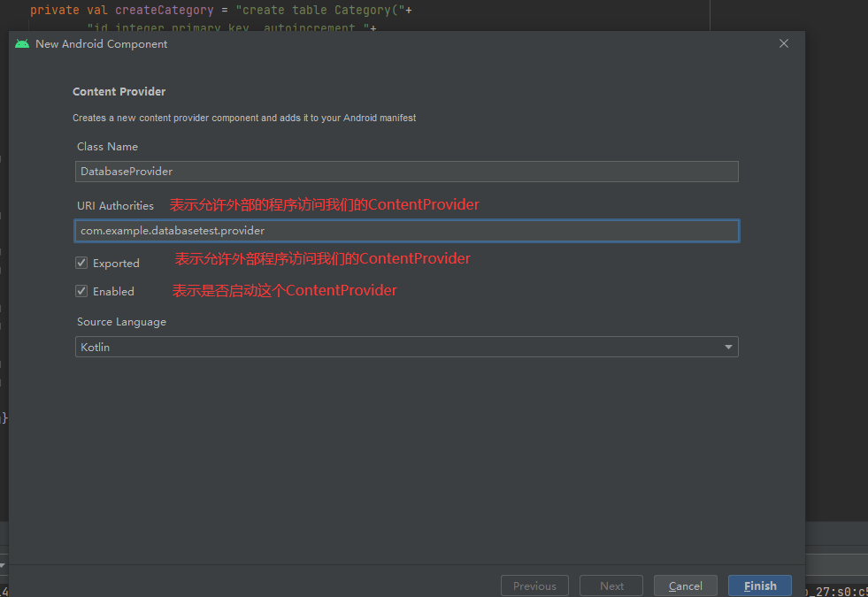Click the Next button
Viewport: 868px width, 597px height.
611,586
